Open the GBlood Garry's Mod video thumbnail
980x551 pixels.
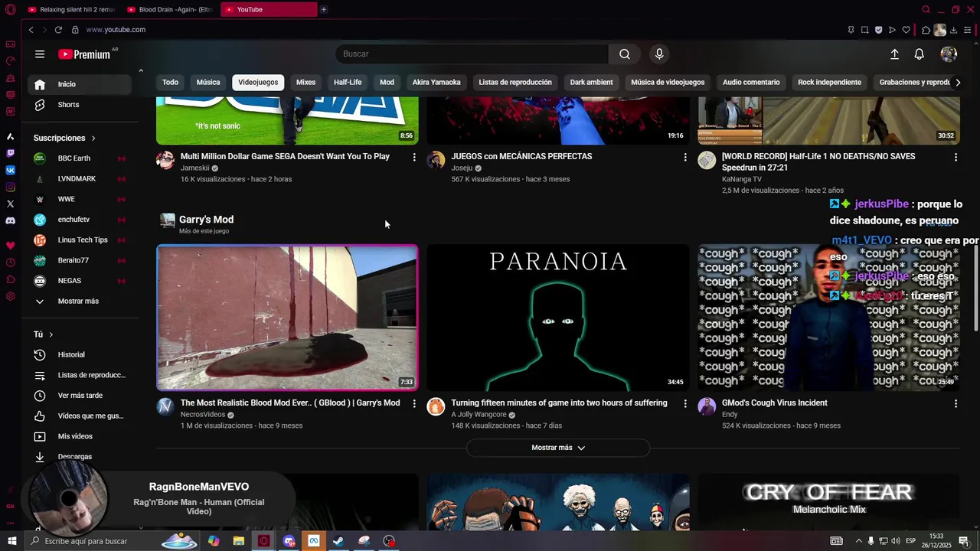[287, 318]
